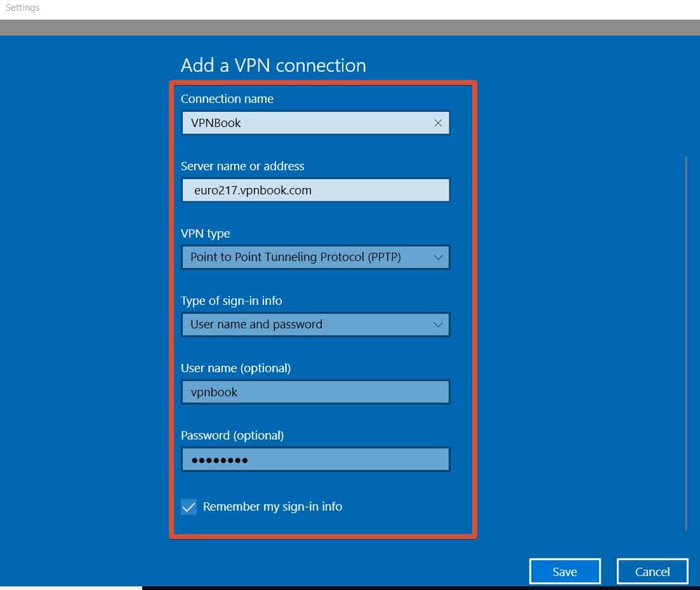Click the 'Remember my sign-in info' label text
Viewport: 700px width, 590px height.
click(x=272, y=507)
